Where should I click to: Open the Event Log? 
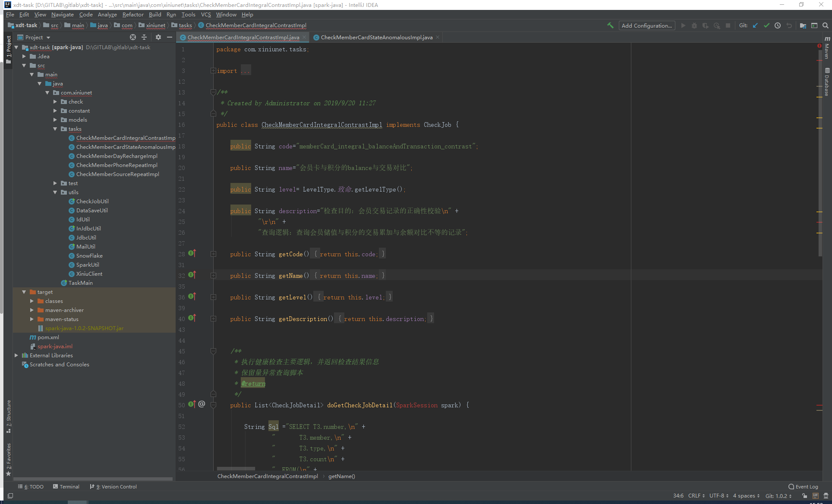[803, 487]
